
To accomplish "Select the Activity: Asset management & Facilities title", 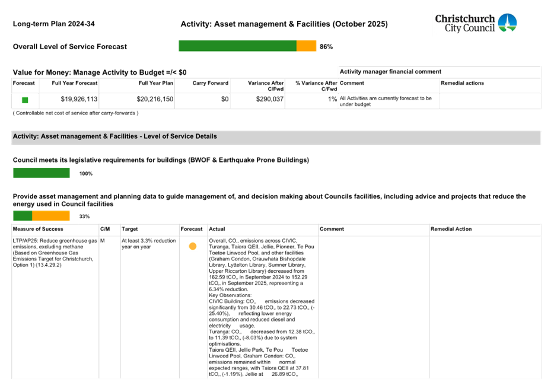I will [x=284, y=24].
